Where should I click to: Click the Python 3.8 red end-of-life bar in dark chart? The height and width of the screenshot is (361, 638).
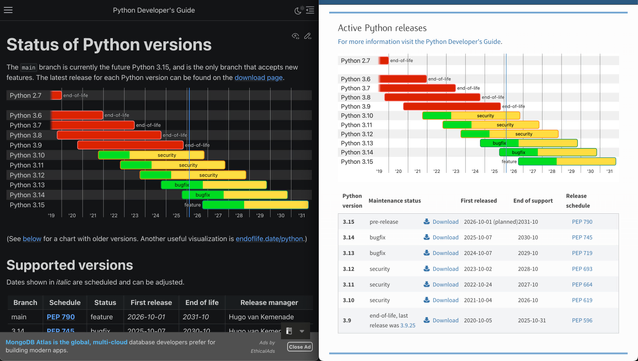[x=109, y=135]
